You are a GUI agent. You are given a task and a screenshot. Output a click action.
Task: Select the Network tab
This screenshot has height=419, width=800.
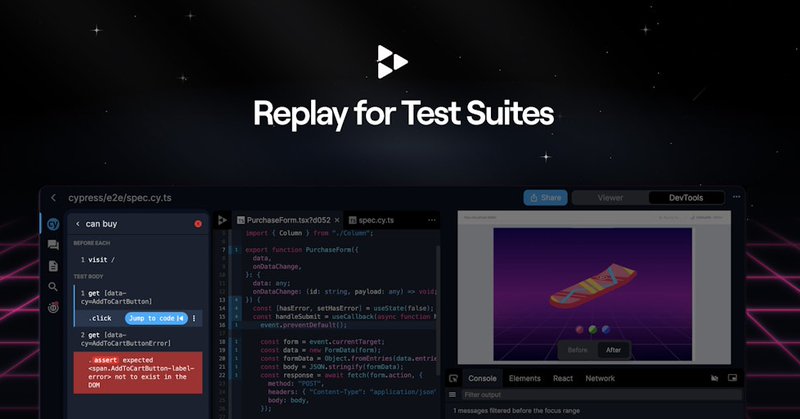[600, 378]
